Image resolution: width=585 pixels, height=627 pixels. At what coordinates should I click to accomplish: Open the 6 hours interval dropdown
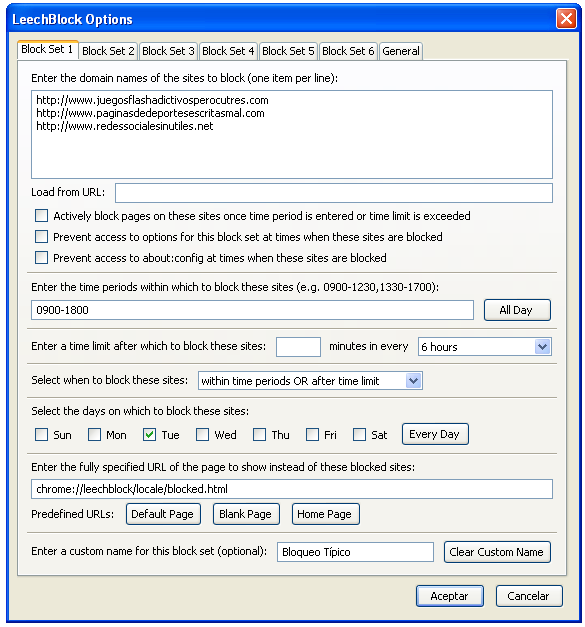point(485,347)
